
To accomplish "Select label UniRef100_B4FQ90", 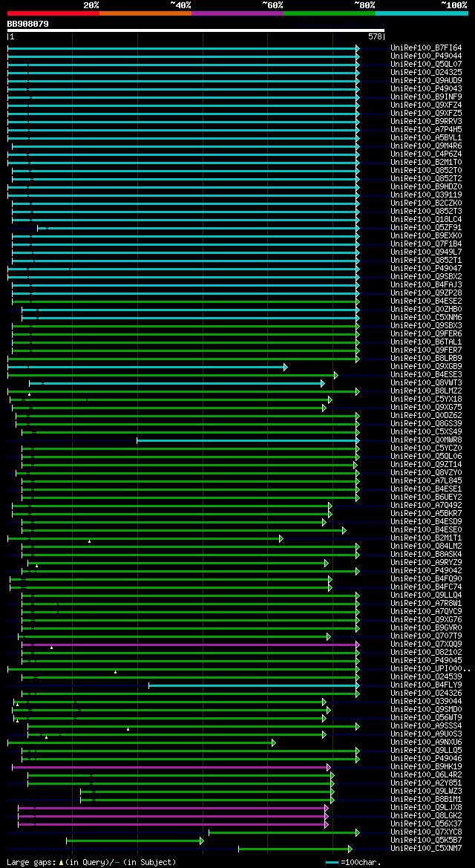I will (x=426, y=579).
